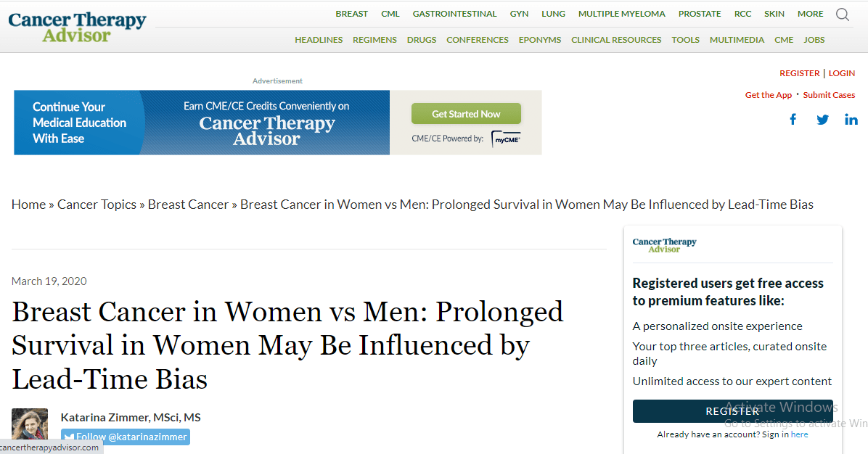Click Katarina Zimmer's author photo
This screenshot has width=868, height=454.
coord(30,425)
